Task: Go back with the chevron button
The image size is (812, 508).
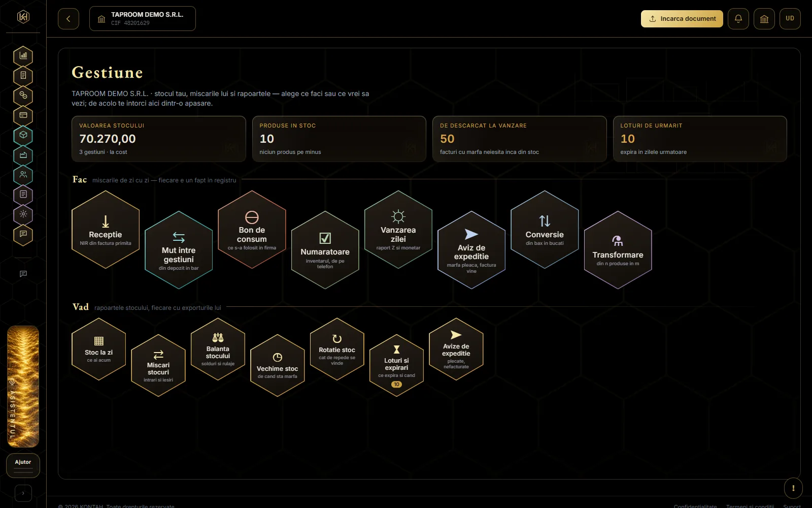Action: point(69,19)
